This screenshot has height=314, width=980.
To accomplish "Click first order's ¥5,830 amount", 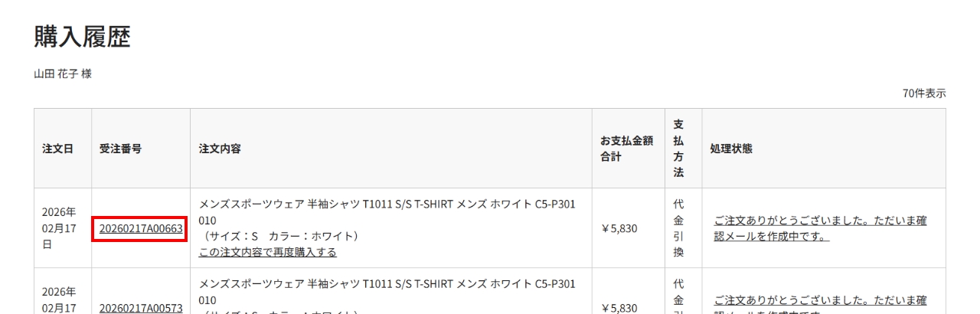I will 619,228.
